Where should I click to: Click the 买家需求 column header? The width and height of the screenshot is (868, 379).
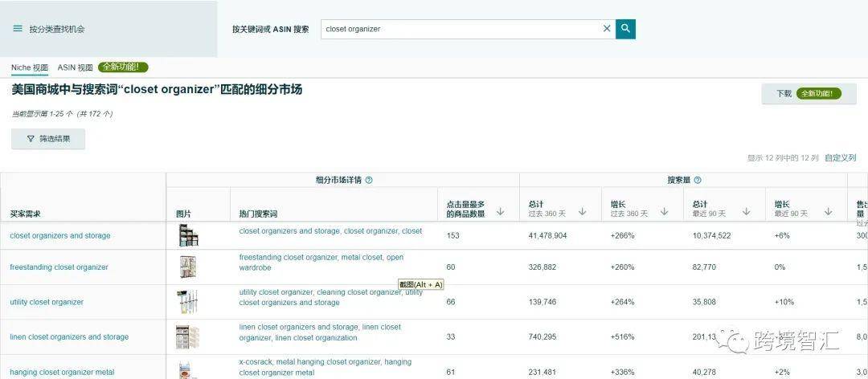(26, 214)
